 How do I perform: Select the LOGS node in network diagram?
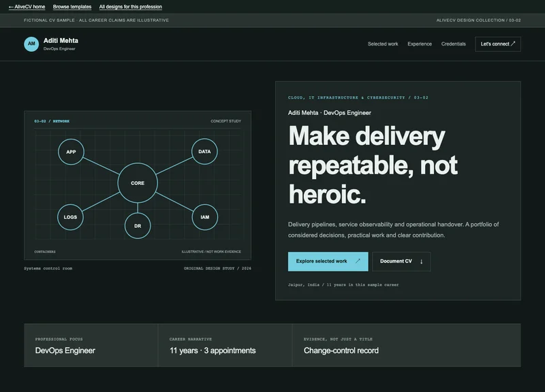pos(70,217)
